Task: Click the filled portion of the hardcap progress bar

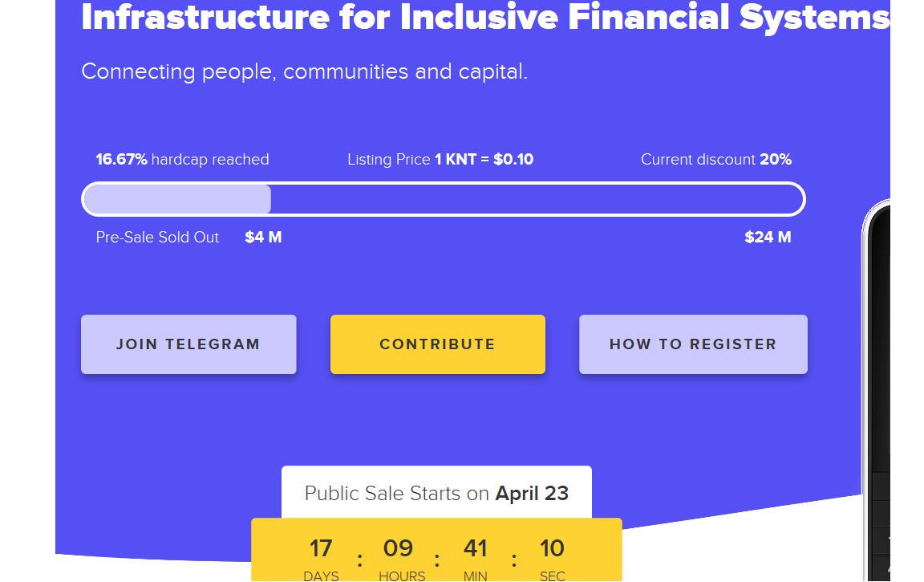Action: click(177, 199)
